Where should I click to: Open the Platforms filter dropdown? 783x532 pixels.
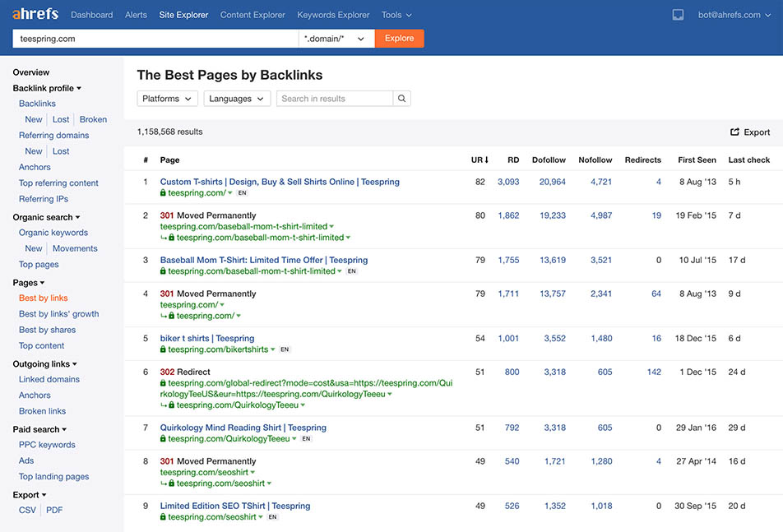167,99
